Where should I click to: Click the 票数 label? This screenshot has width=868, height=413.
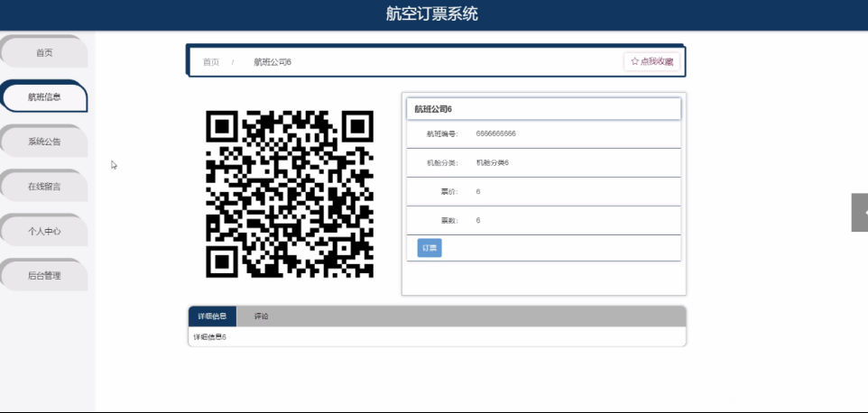[449, 220]
